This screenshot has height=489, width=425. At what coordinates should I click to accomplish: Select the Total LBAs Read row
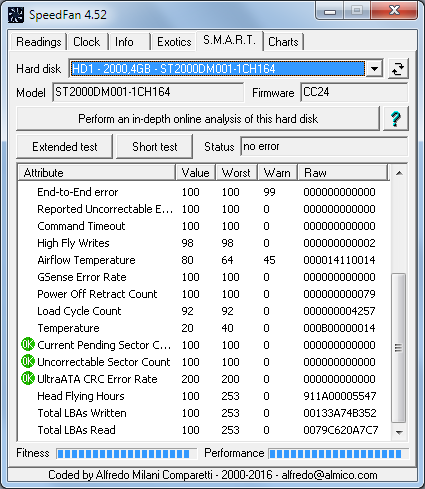pyautogui.click(x=203, y=430)
